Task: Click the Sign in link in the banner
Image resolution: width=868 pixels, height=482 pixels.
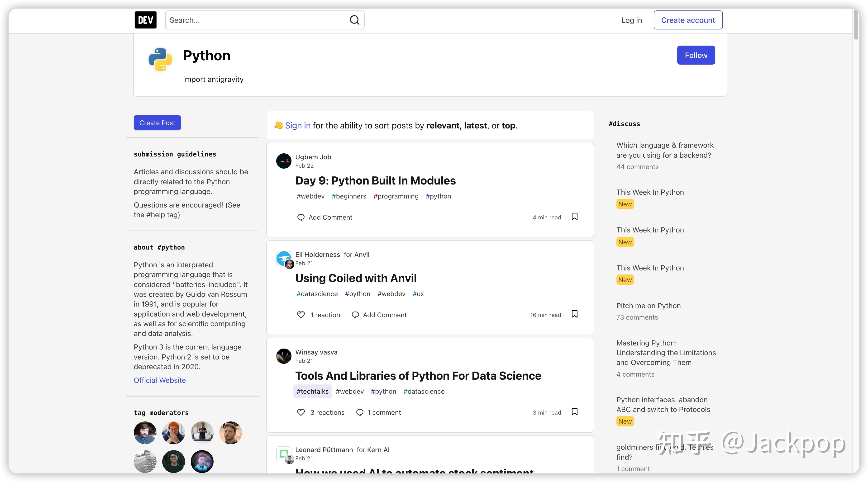Action: point(298,125)
